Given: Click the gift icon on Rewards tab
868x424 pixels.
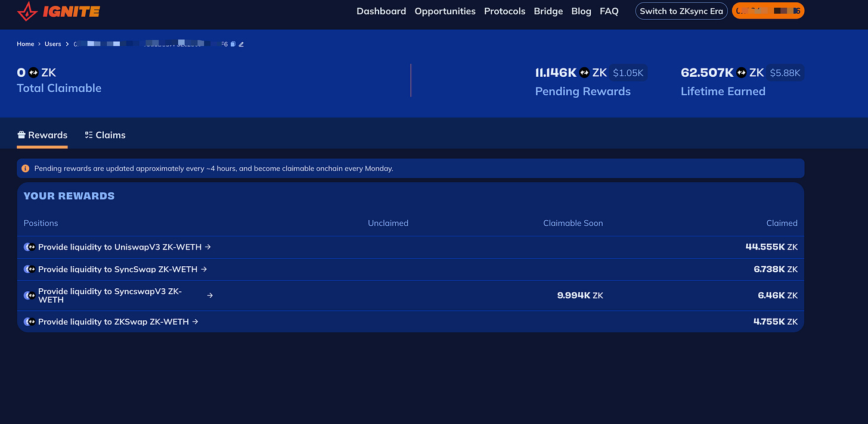Looking at the screenshot, I should (21, 135).
